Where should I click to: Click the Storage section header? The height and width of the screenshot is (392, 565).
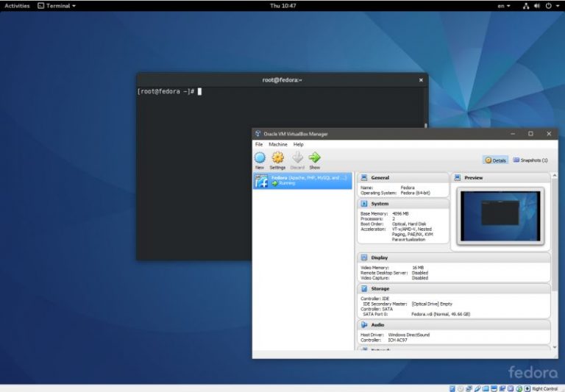(x=380, y=289)
